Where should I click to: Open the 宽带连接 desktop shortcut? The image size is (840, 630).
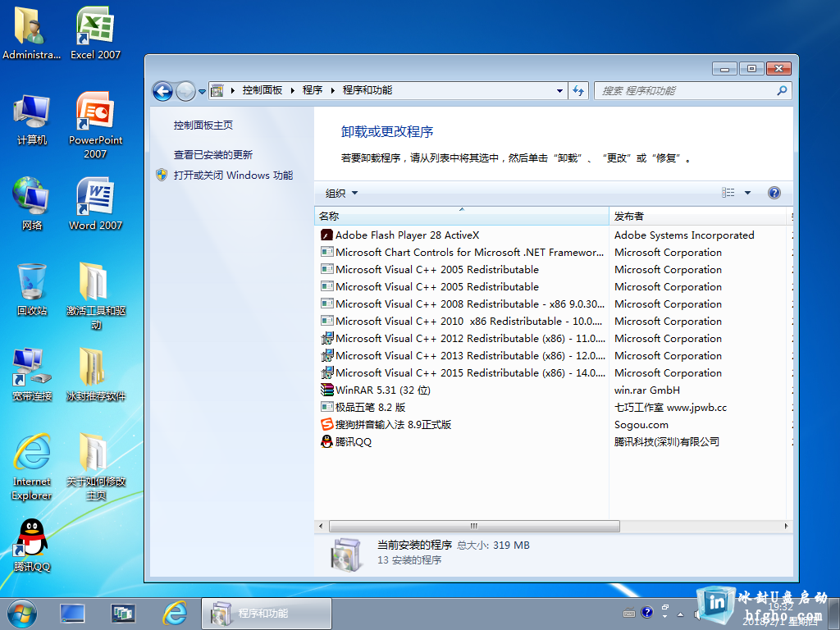[x=32, y=374]
